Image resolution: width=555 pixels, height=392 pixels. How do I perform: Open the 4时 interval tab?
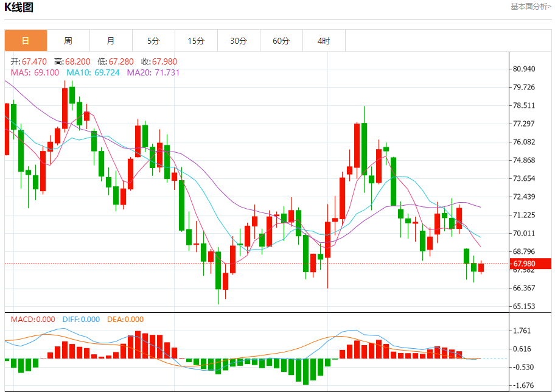click(324, 41)
